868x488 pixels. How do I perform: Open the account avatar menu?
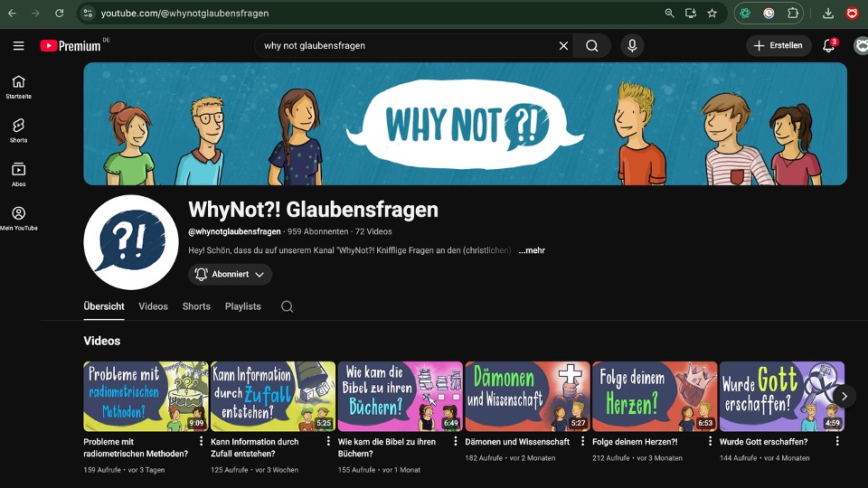click(861, 46)
